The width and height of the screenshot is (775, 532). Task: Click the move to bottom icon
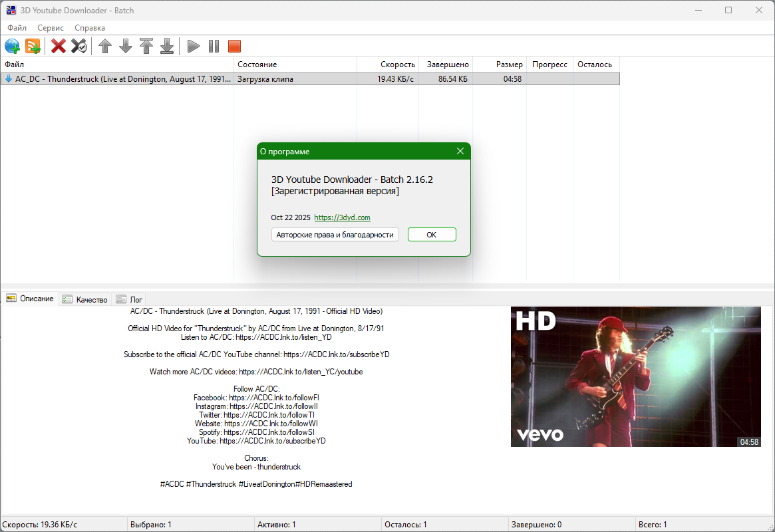pyautogui.click(x=167, y=47)
